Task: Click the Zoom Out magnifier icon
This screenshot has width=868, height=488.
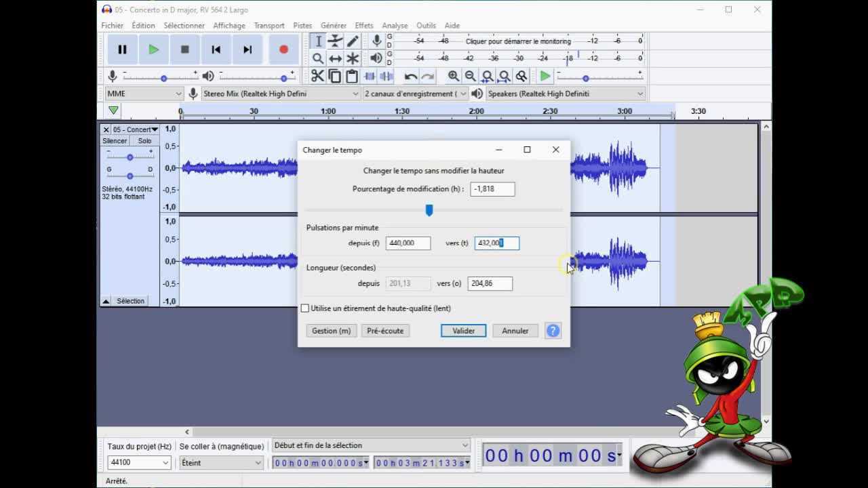Action: click(470, 76)
